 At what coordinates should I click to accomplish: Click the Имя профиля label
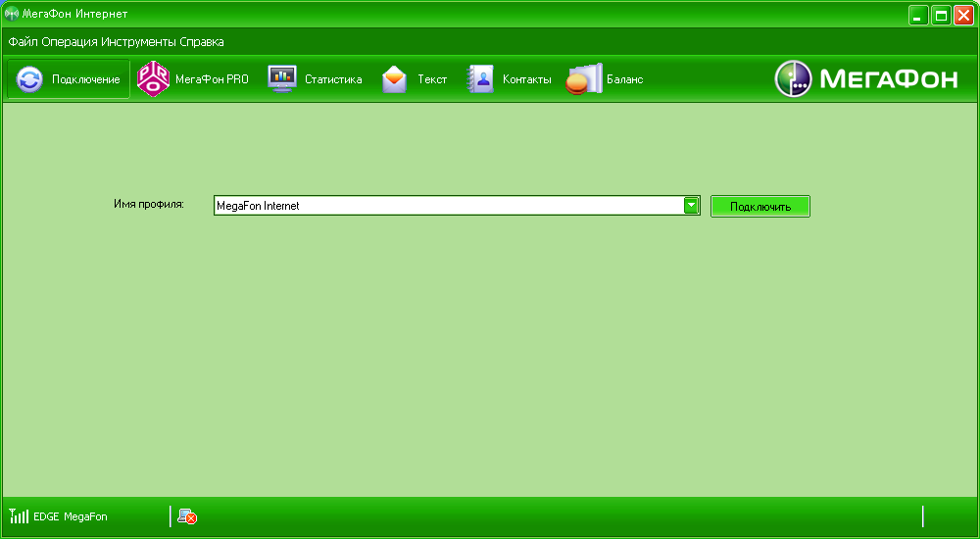pyautogui.click(x=149, y=204)
